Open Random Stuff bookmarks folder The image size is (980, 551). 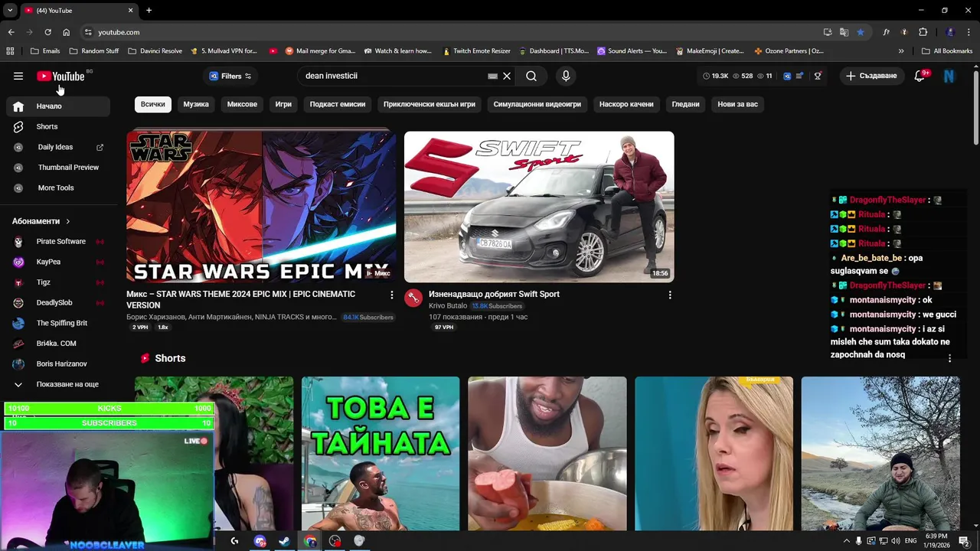94,51
